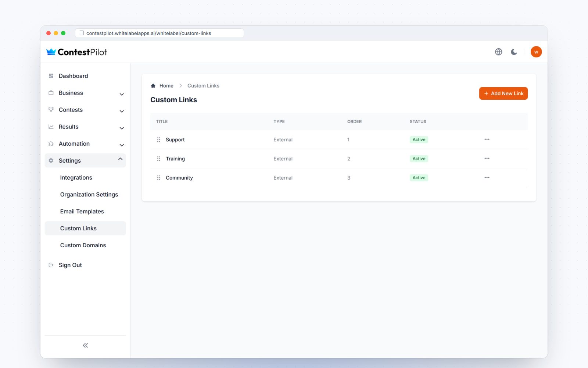This screenshot has width=588, height=368.
Task: Click the ContestPilot crown logo
Action: tap(51, 52)
